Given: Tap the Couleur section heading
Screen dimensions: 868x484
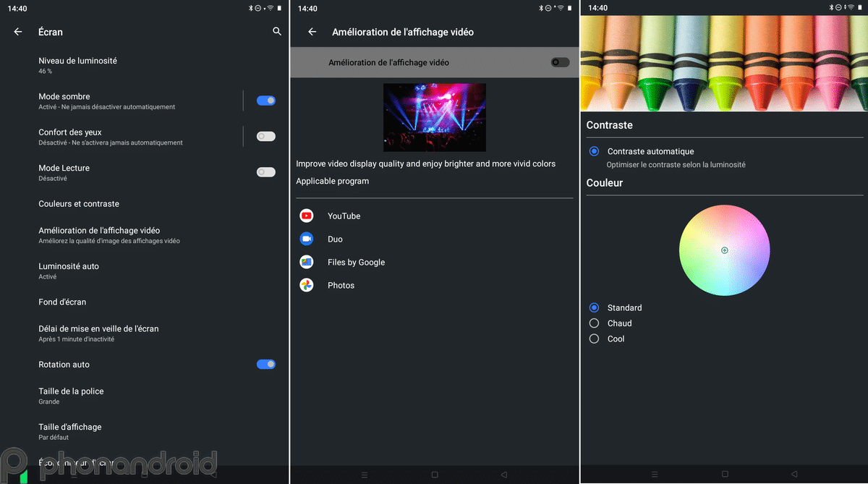Looking at the screenshot, I should [605, 183].
